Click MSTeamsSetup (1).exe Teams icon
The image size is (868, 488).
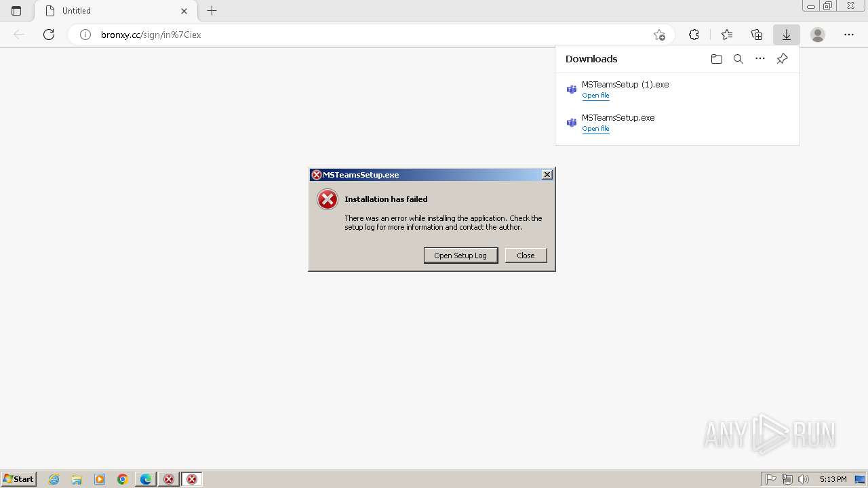pos(572,89)
